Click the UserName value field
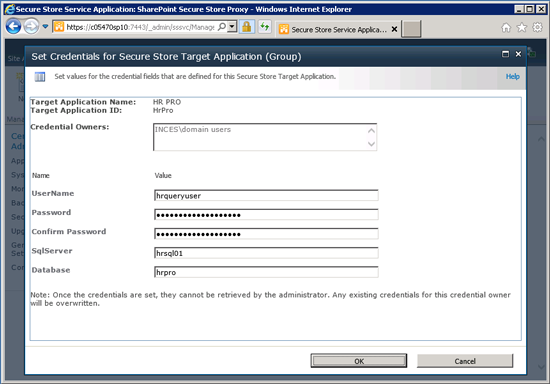 [x=266, y=195]
